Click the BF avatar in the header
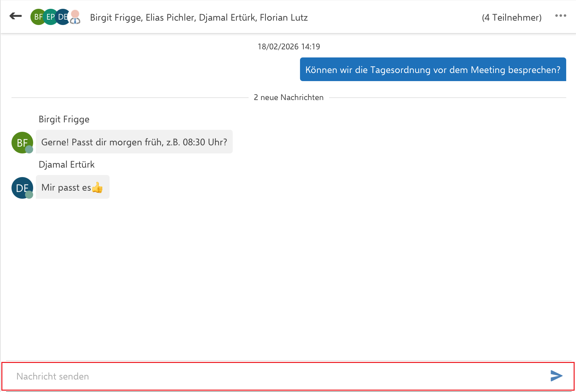 point(37,17)
